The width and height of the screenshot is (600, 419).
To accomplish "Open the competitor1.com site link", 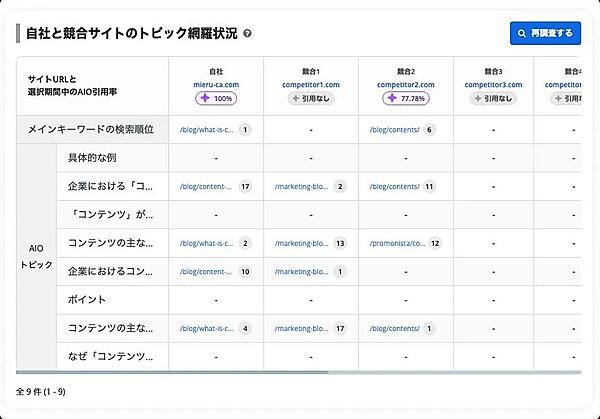I will point(310,85).
